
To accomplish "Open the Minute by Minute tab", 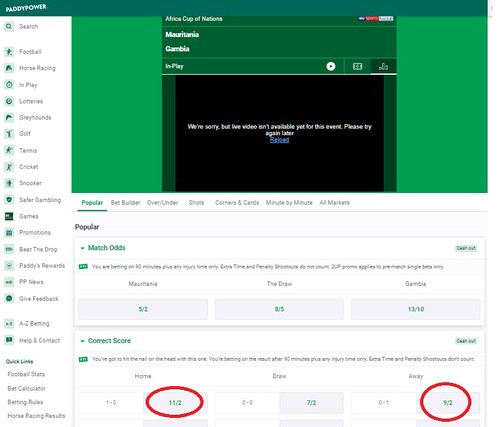I will point(289,203).
